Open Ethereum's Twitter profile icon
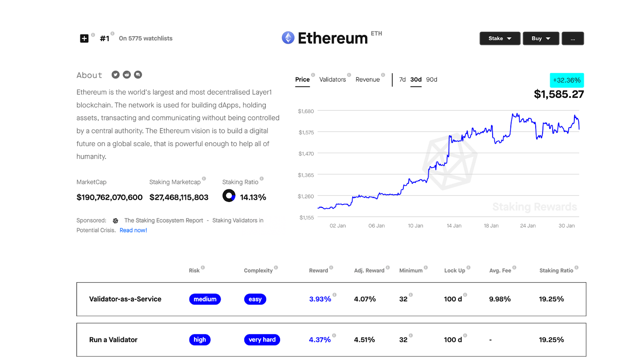Image resolution: width=644 pixels, height=362 pixels. [x=116, y=75]
